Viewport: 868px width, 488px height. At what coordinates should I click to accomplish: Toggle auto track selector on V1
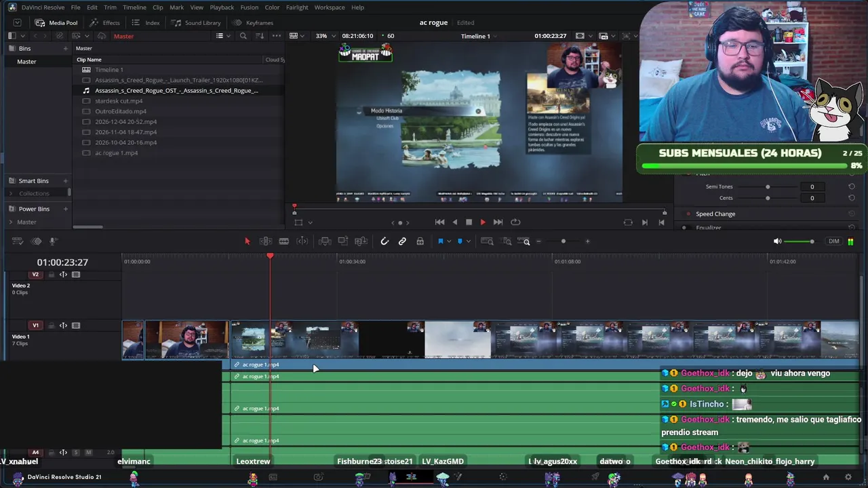63,325
